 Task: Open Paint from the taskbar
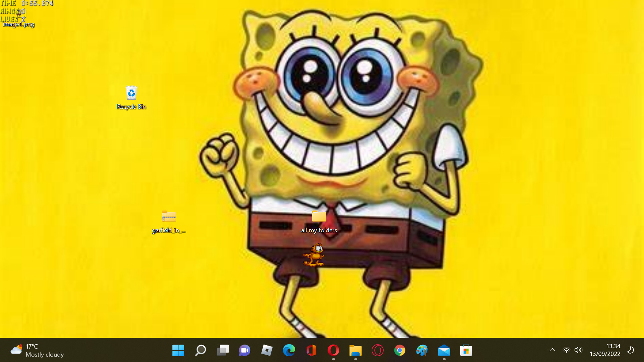pyautogui.click(x=422, y=351)
